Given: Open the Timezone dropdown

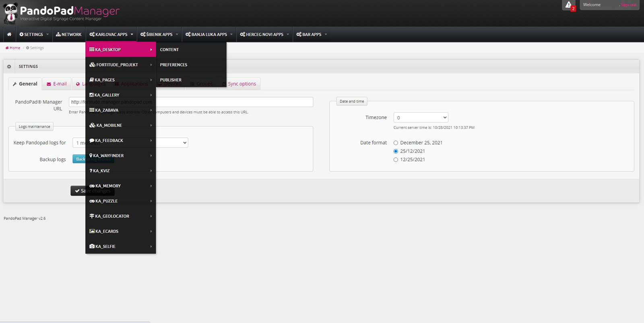Looking at the screenshot, I should point(421,118).
